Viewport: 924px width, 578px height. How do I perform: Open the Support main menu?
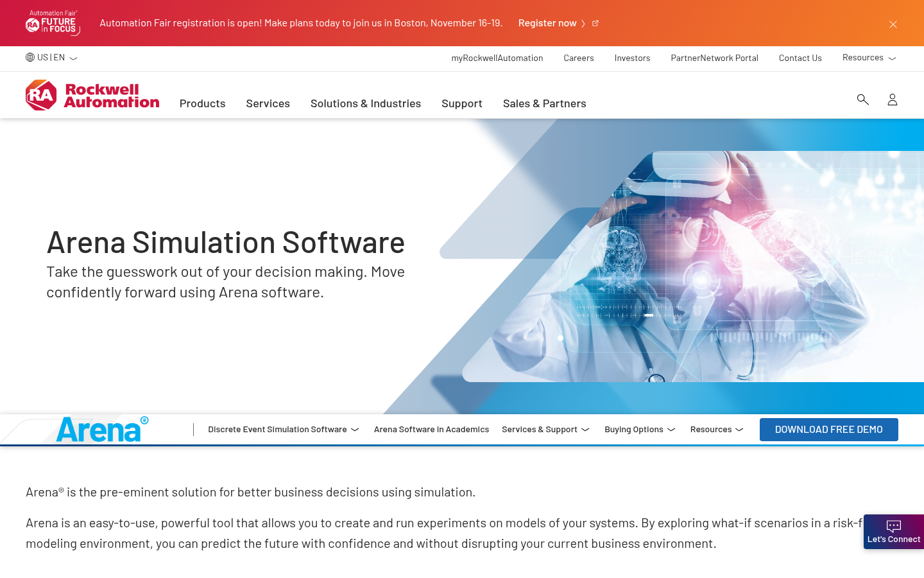click(462, 103)
